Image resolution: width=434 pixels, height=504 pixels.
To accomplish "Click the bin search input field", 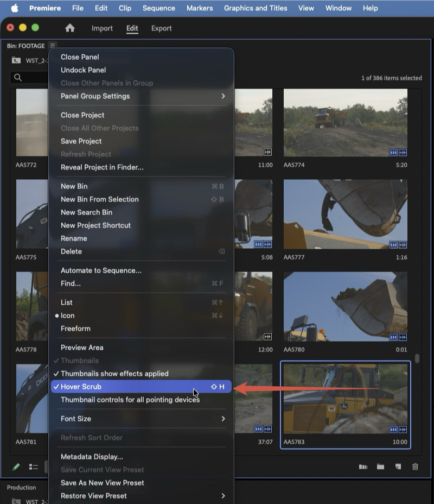I will (x=29, y=78).
